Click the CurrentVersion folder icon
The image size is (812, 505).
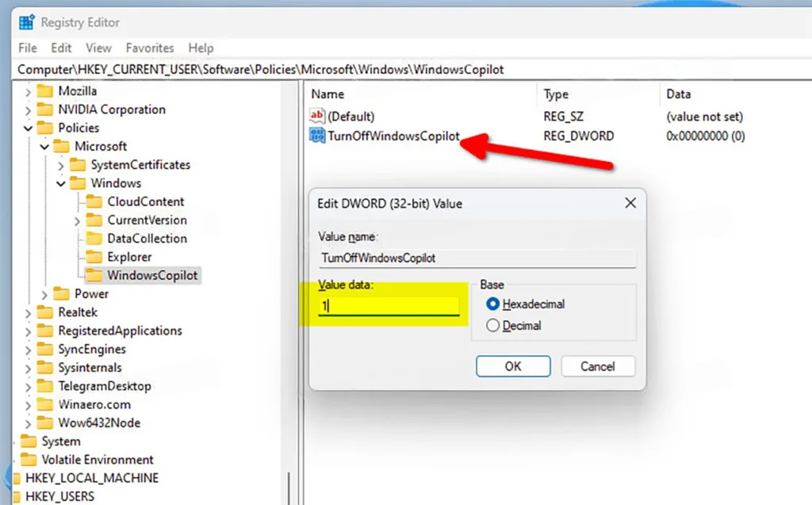pyautogui.click(x=94, y=220)
